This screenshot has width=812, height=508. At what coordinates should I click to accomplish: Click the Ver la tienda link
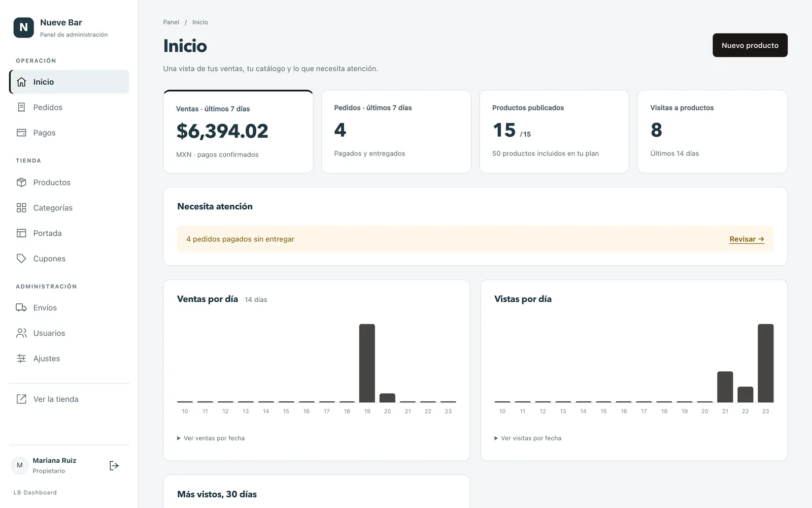coord(69,399)
